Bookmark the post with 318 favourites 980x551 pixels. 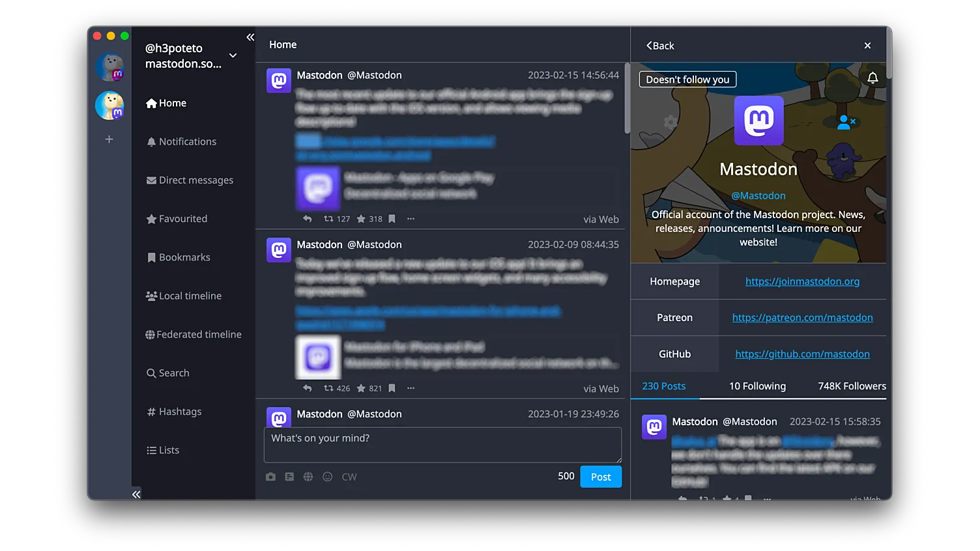[x=392, y=219]
